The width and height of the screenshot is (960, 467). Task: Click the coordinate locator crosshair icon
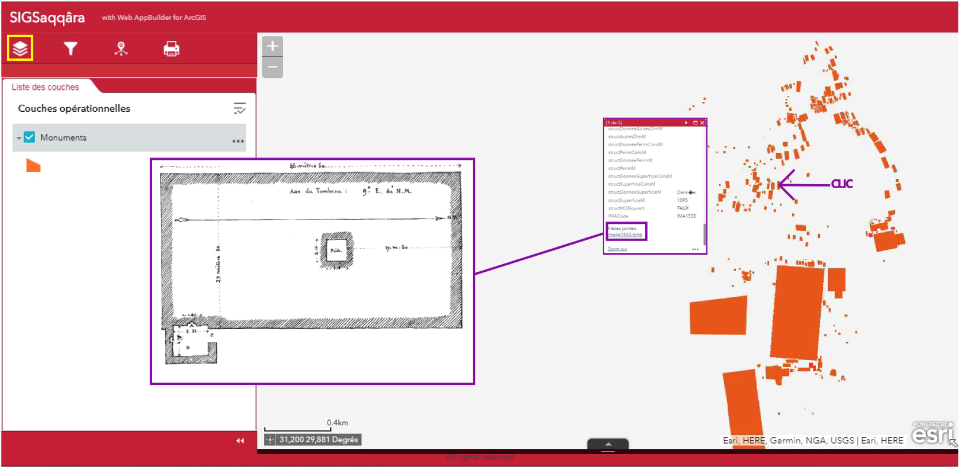tap(269, 439)
